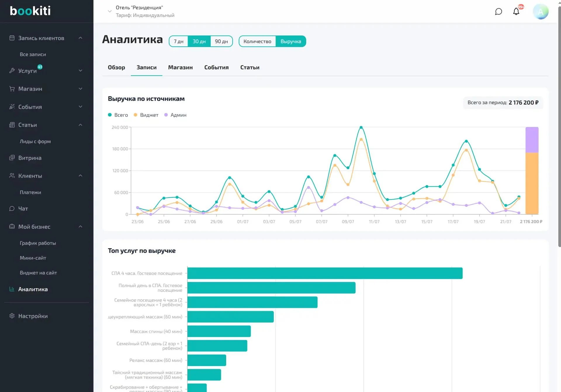
Task: Switch to the Магазин analytics tab
Action: [181, 67]
